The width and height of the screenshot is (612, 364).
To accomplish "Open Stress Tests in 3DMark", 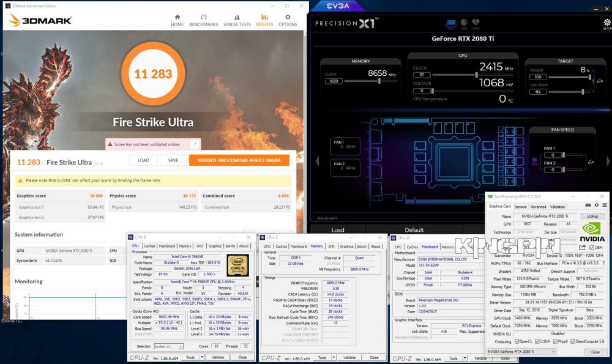I will 236,20.
